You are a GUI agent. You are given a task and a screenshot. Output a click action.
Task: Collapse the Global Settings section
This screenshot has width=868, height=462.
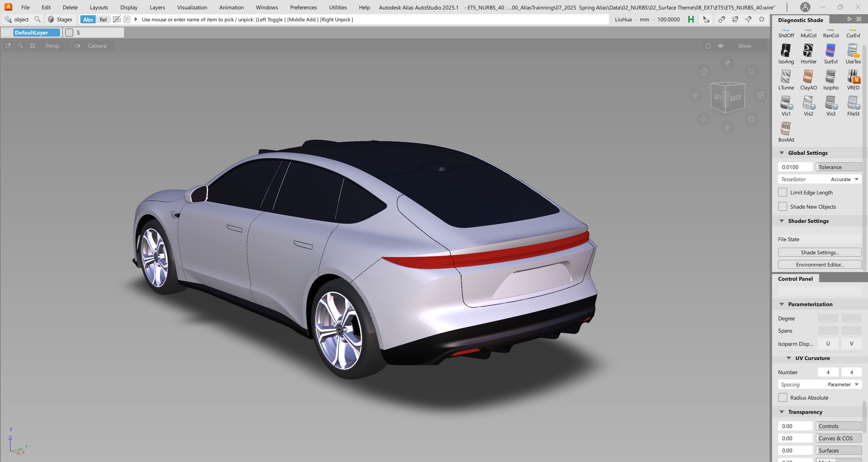[782, 153]
